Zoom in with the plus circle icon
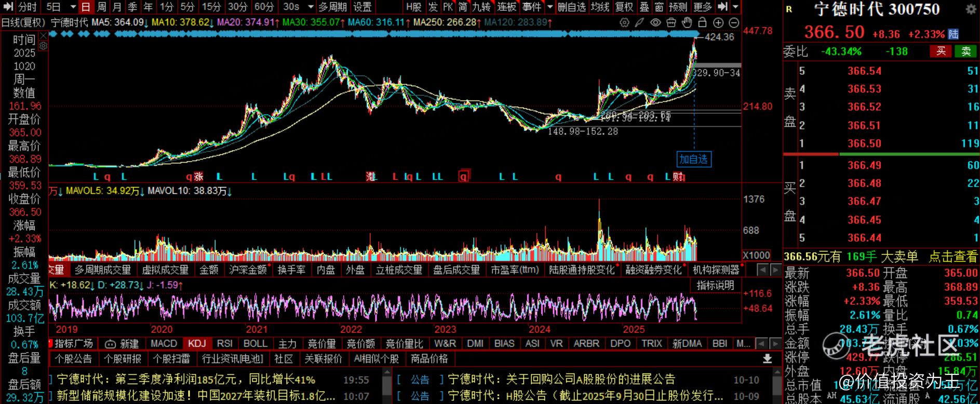Screen dimensions: 980x404 (718, 23)
